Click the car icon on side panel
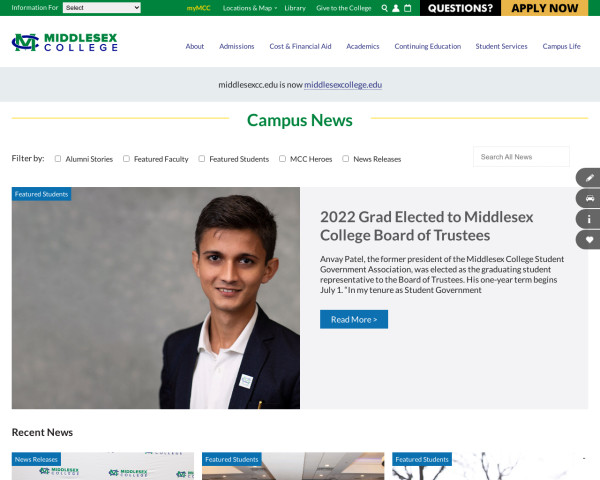Viewport: 600px width, 480px height. [x=589, y=198]
